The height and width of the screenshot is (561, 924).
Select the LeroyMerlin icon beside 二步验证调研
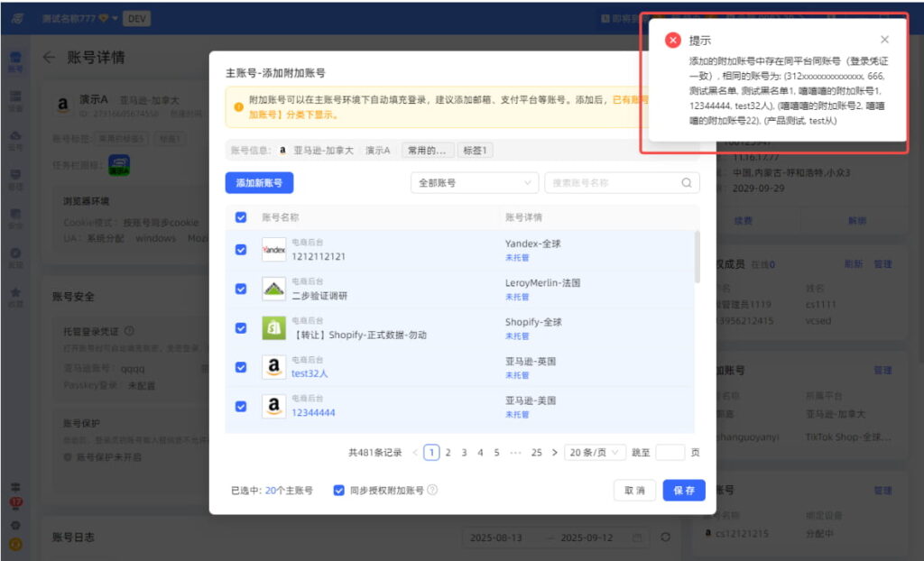[x=272, y=289]
